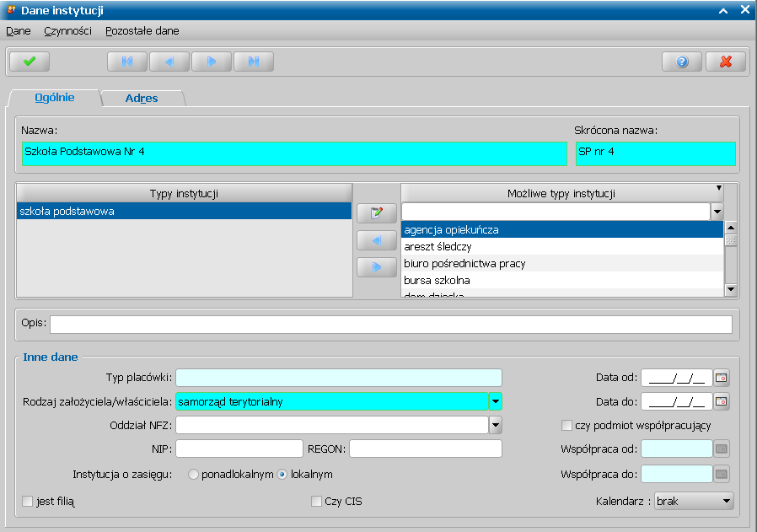
Task: Click the edit institution types notepad icon
Action: [377, 213]
